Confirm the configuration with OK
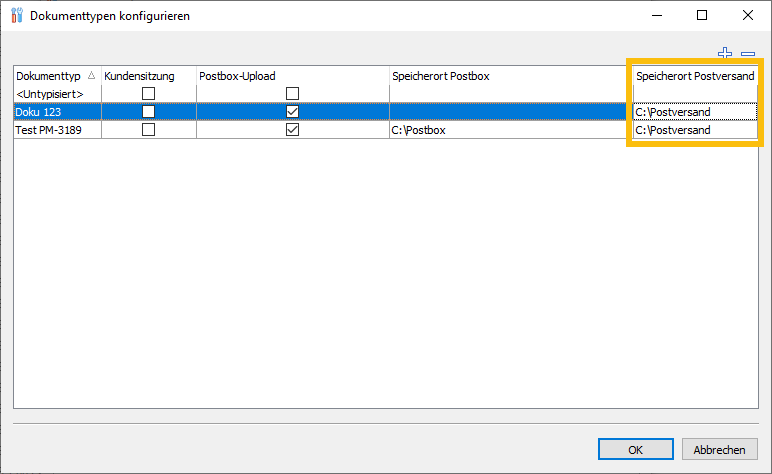Screen dimensions: 772x474 (635, 450)
